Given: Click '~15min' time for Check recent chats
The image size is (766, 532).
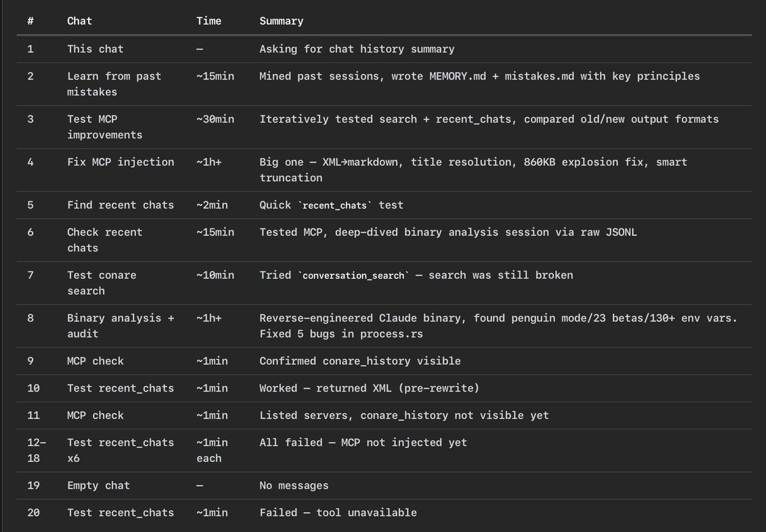Looking at the screenshot, I should click(x=215, y=232).
